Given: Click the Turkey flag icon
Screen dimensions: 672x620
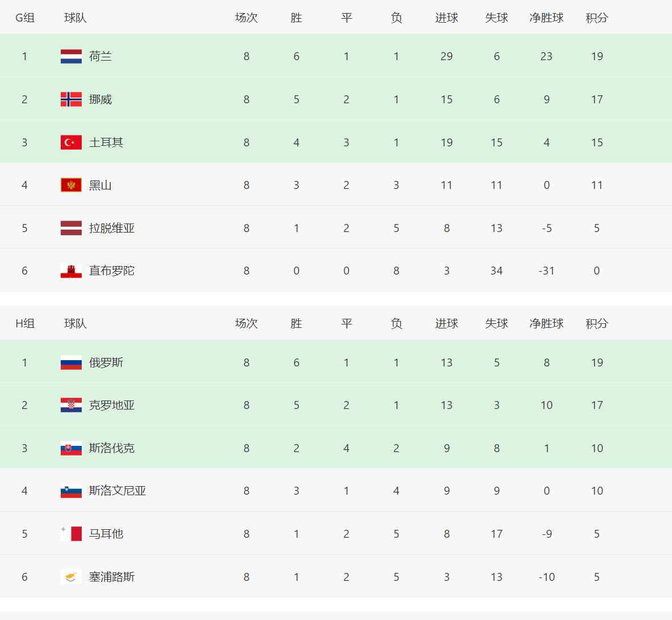Looking at the screenshot, I should tap(71, 142).
